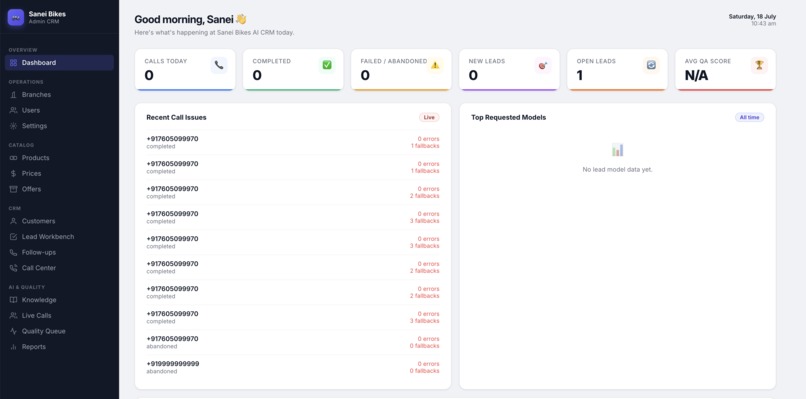Image resolution: width=806 pixels, height=399 pixels.
Task: Click the All time badge
Action: click(749, 117)
